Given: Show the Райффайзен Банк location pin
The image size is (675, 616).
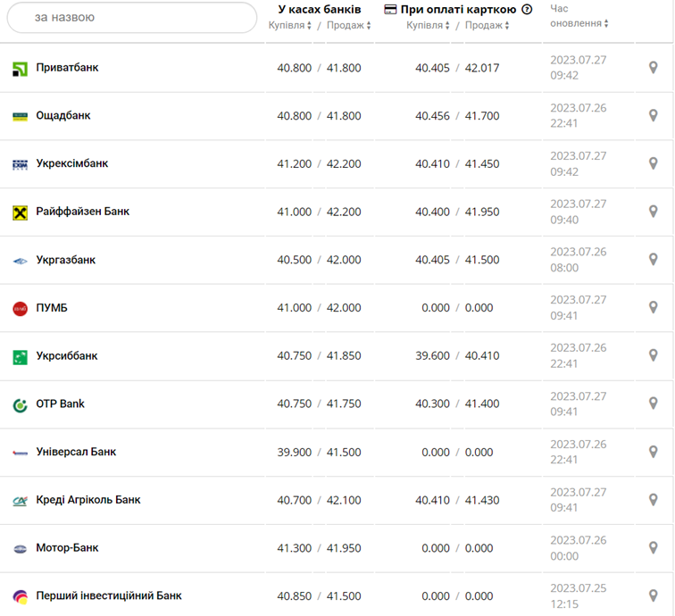Looking at the screenshot, I should tap(653, 212).
